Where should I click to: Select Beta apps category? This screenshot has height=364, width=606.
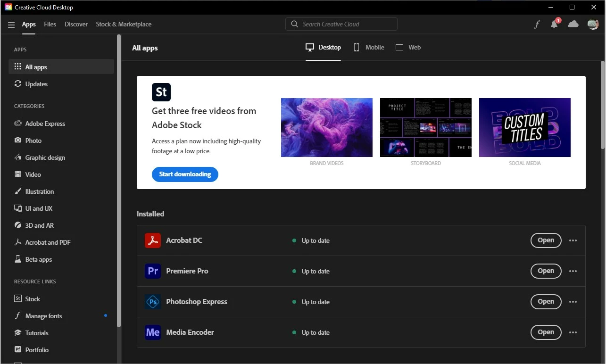[61, 259]
